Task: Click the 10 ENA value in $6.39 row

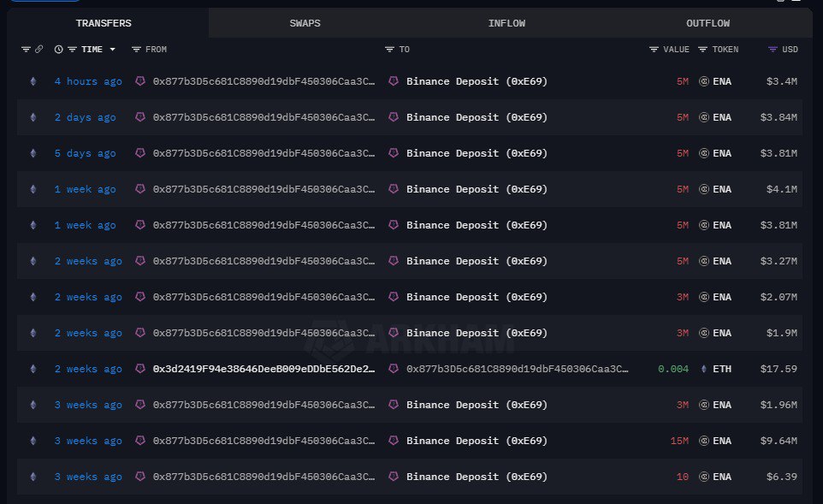Action: (x=683, y=477)
